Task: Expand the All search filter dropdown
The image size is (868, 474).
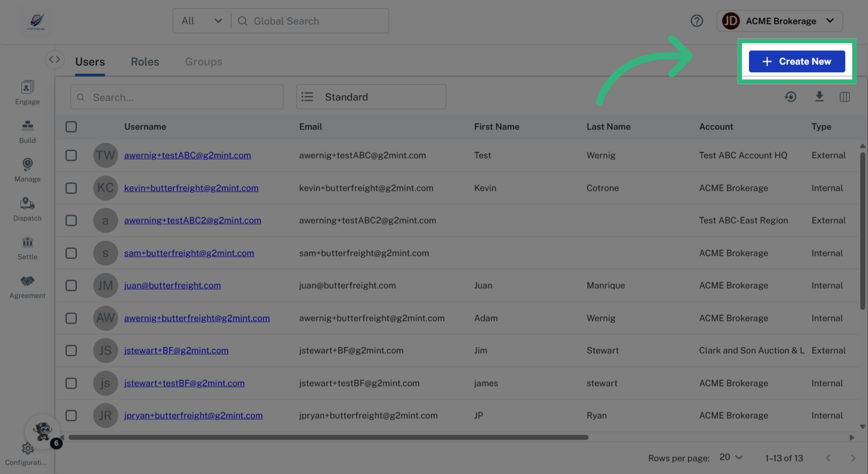Action: 202,21
